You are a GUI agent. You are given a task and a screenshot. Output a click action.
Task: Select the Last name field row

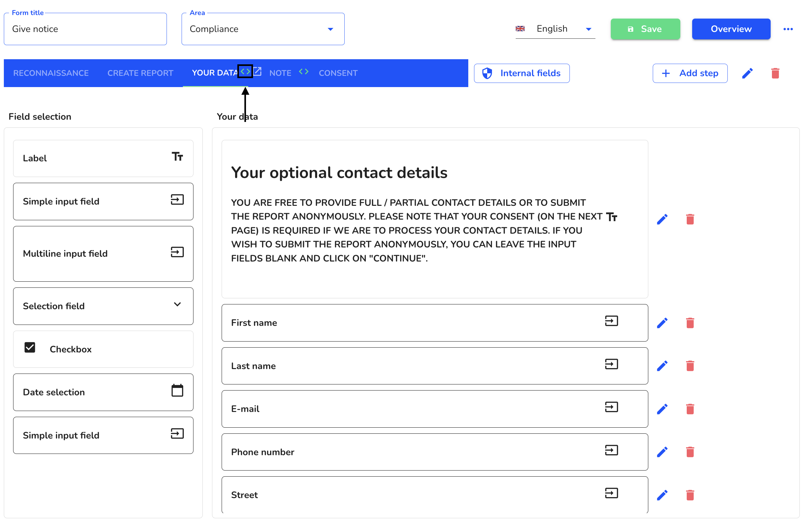click(435, 366)
